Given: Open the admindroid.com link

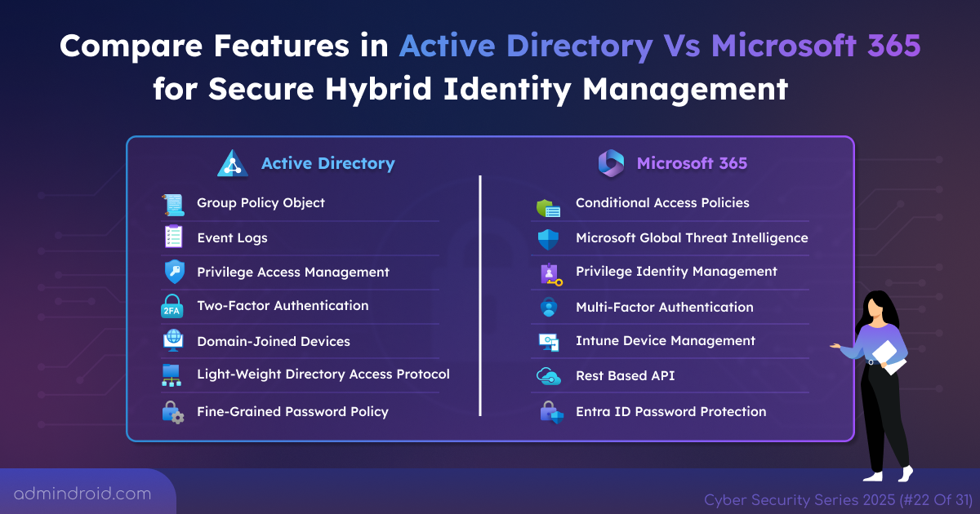Looking at the screenshot, I should tap(83, 493).
